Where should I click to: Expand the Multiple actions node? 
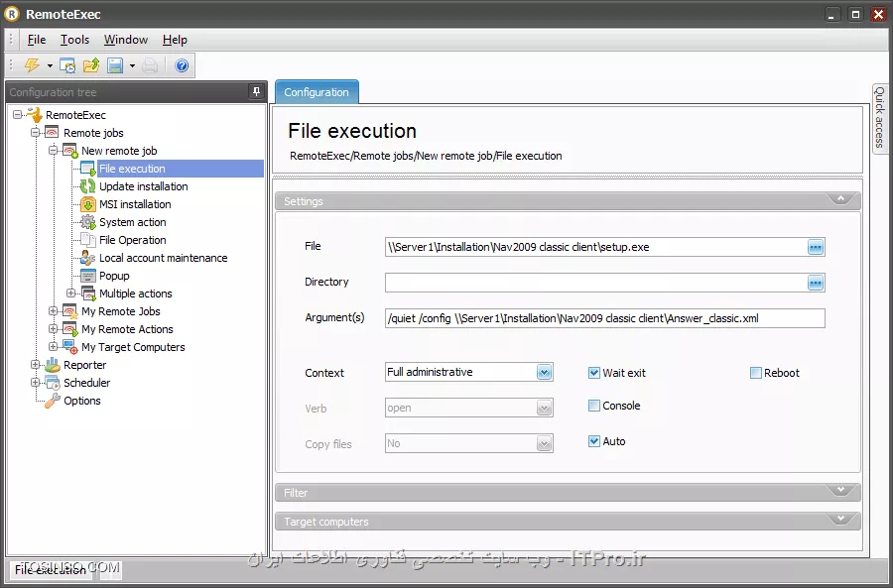(x=70, y=294)
